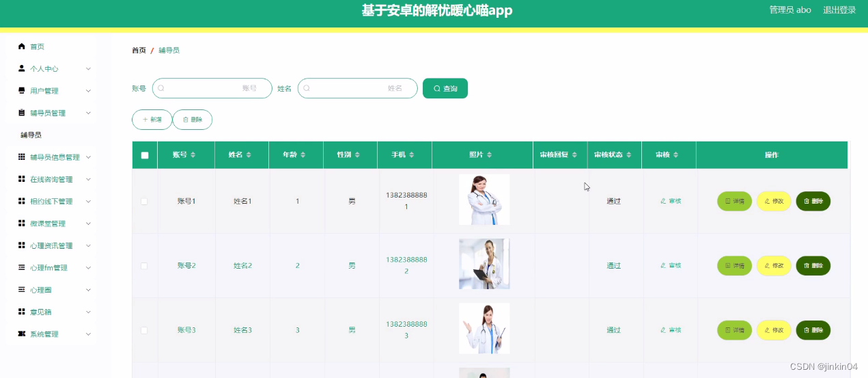868x378 pixels.
Task: Click the 用户管理 sidebar icon
Action: 22,91
